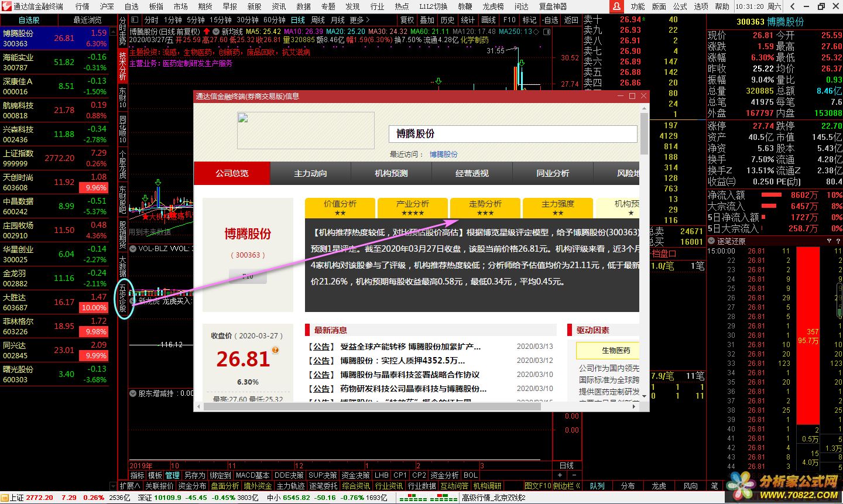Select the 主力强度 star rating tab
Screen dimensions: 843x504
coord(558,208)
